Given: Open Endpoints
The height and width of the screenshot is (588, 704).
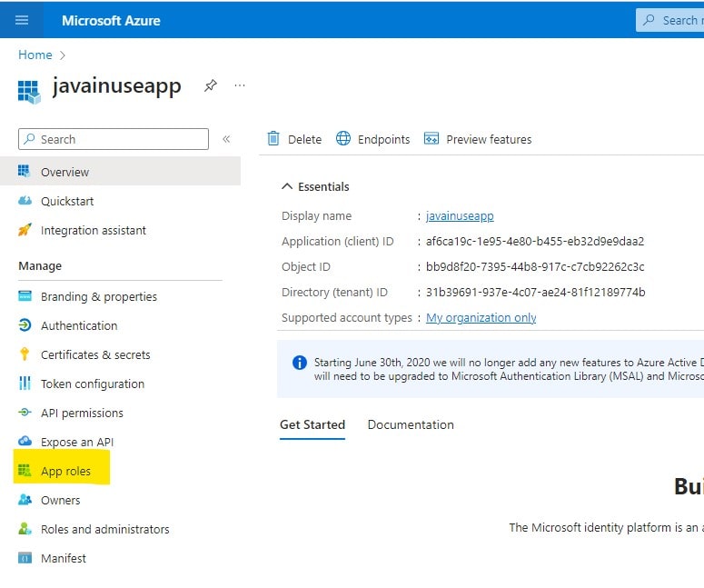Looking at the screenshot, I should pyautogui.click(x=383, y=140).
